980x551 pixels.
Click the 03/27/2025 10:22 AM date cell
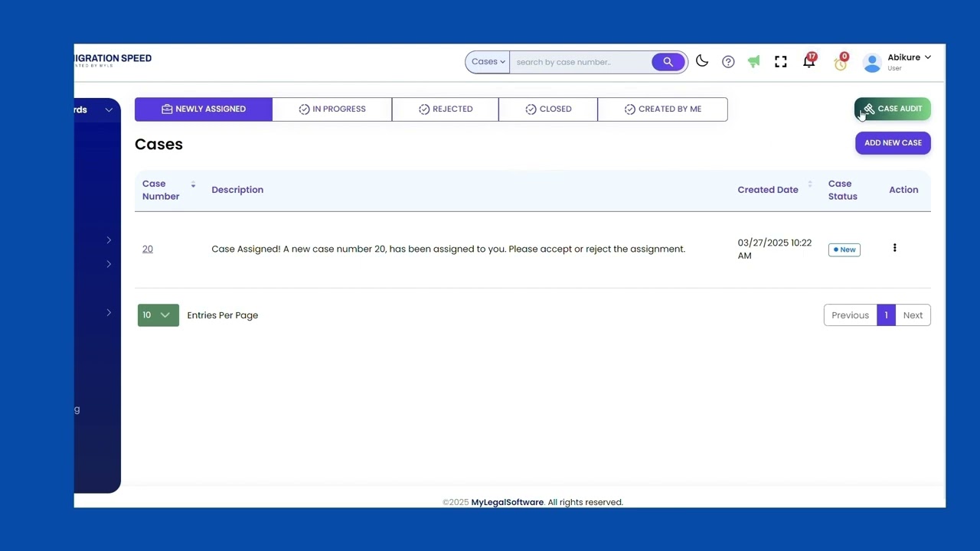pyautogui.click(x=774, y=249)
